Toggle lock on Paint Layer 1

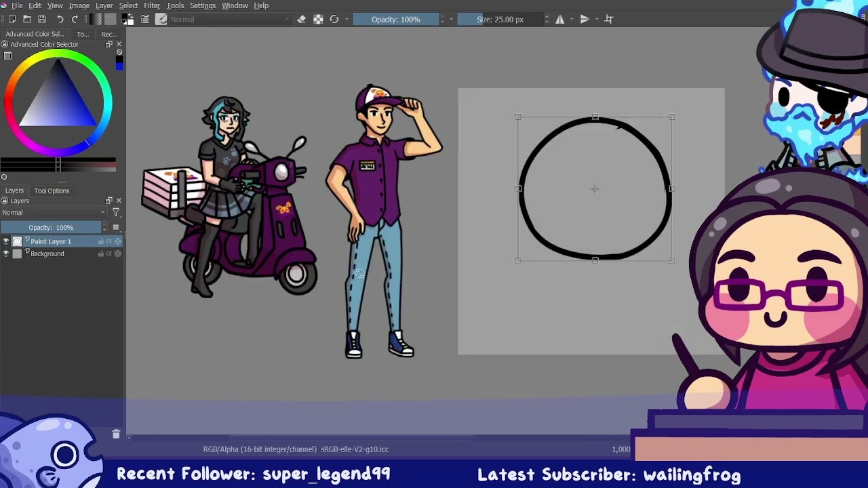coord(101,242)
